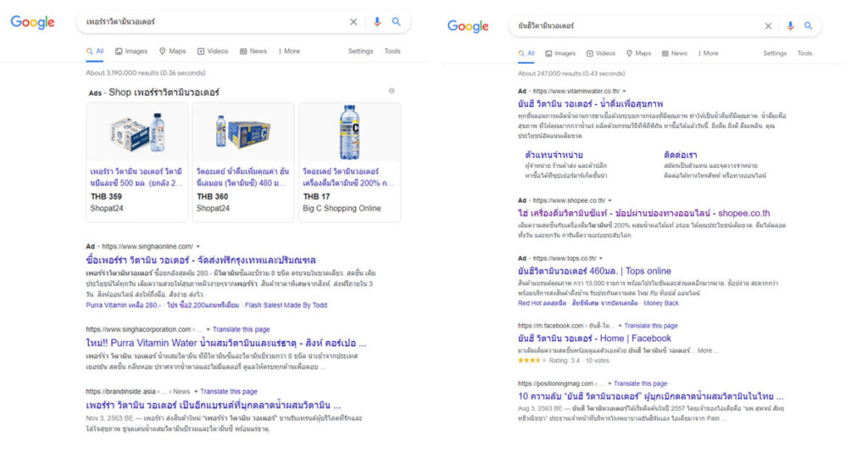Click the Google logo in the left search page

pyautogui.click(x=33, y=22)
